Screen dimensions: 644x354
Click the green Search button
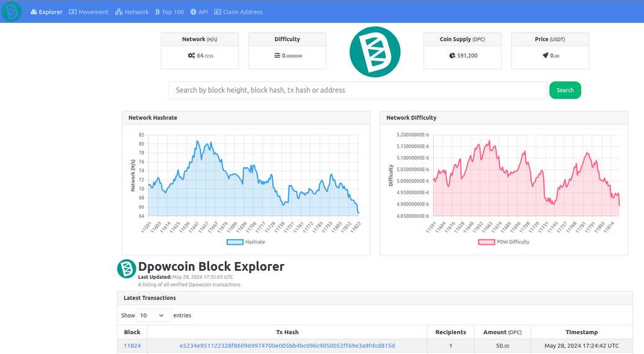point(565,90)
